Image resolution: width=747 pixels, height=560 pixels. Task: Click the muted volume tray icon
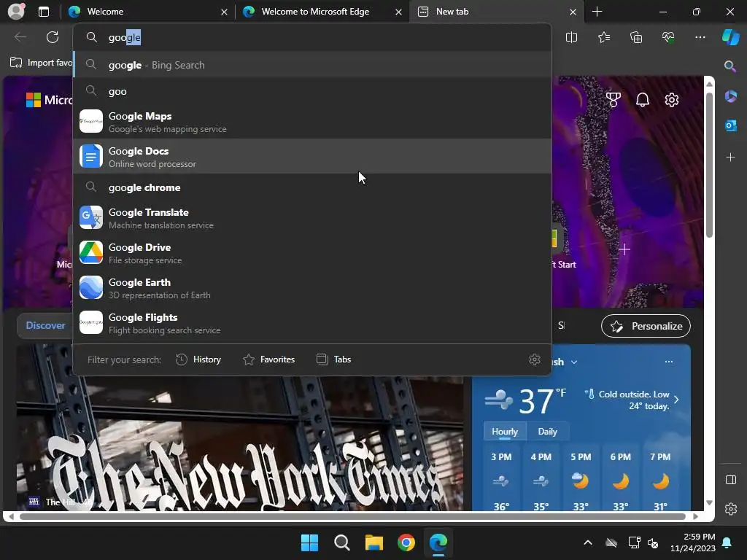point(653,542)
